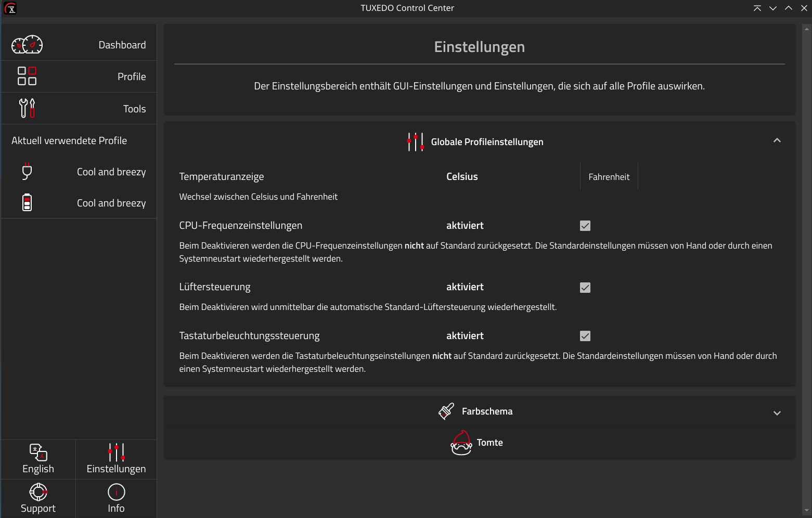Toggle Tastaturbeleuchtungssteuerung checkbox
Screen dimensions: 812x518
coord(585,336)
